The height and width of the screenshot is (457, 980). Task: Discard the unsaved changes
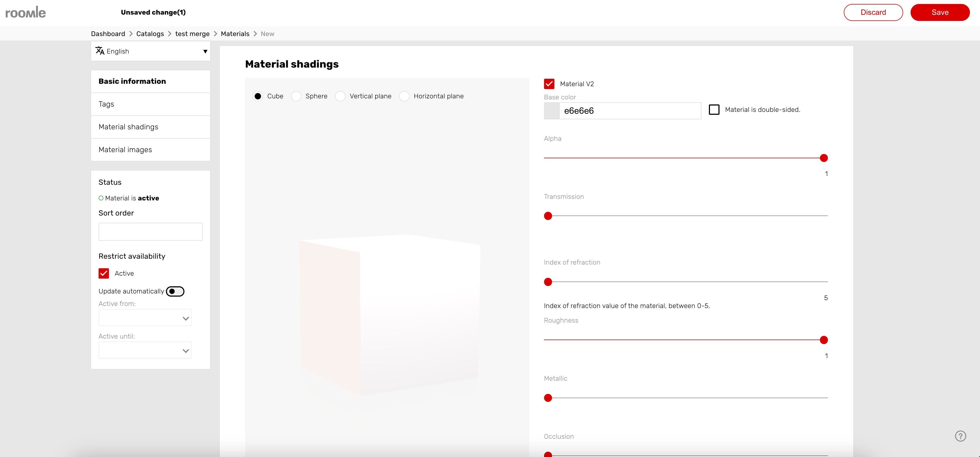coord(873,12)
